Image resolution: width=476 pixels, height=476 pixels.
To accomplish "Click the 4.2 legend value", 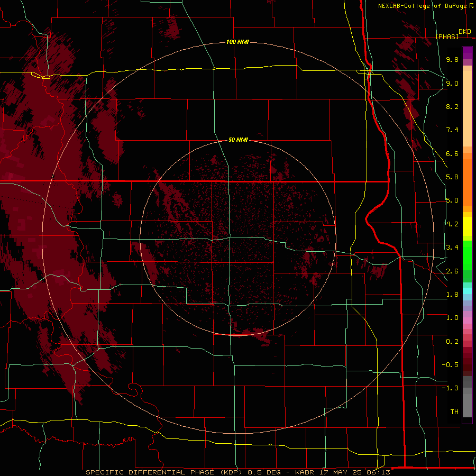I will tap(452, 224).
